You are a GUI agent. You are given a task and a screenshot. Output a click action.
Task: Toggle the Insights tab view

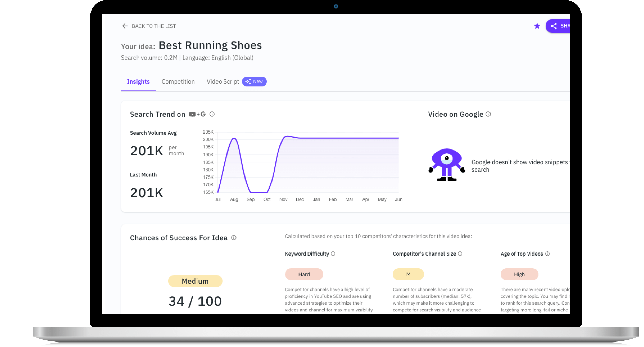[x=138, y=82]
